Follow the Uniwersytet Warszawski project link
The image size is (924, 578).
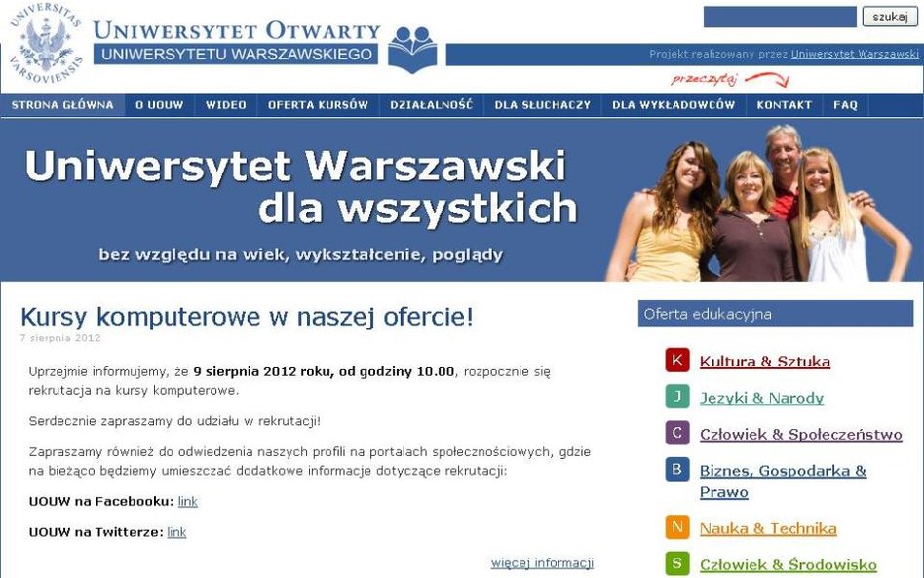[855, 55]
